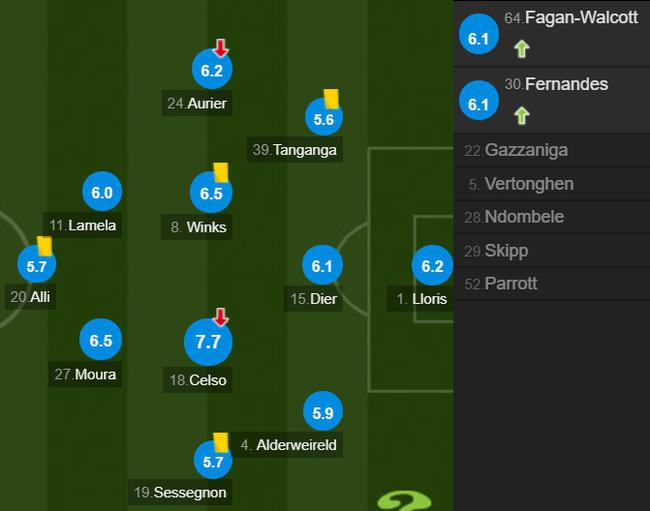This screenshot has height=511, width=650.
Task: Click Lamela's 6.0 rating bubble
Action: point(101,193)
